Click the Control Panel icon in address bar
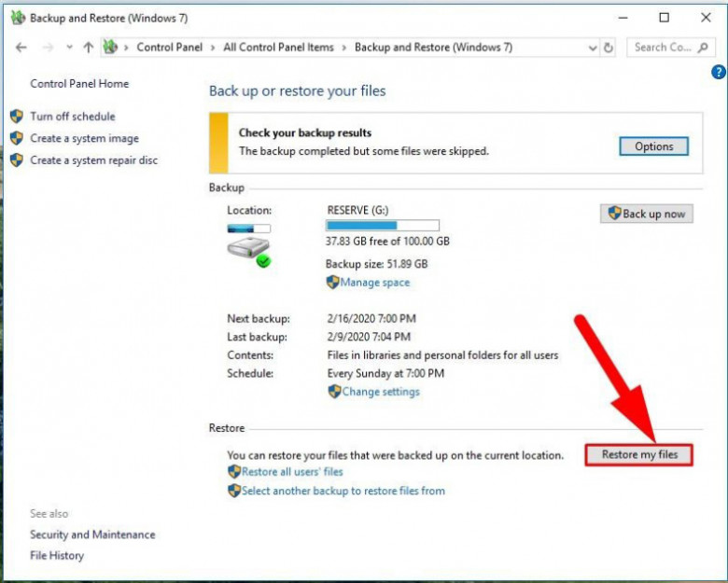The height and width of the screenshot is (583, 728). 110,47
